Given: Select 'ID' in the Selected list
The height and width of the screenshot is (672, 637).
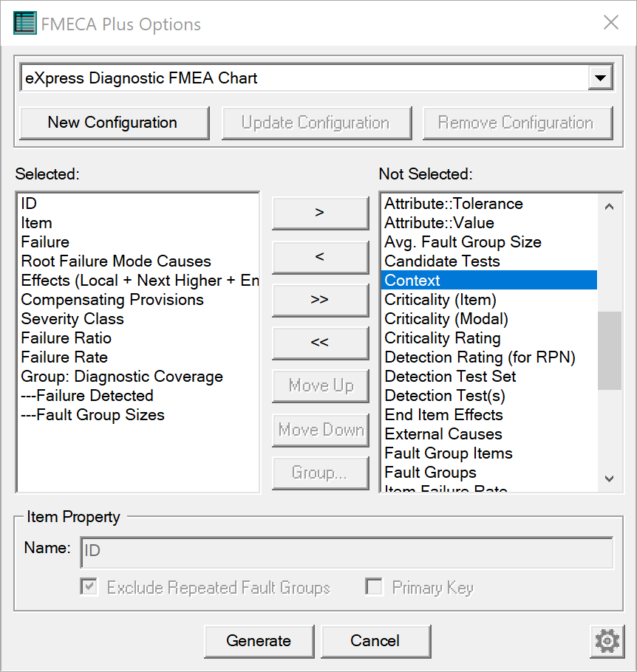Looking at the screenshot, I should (x=138, y=204).
